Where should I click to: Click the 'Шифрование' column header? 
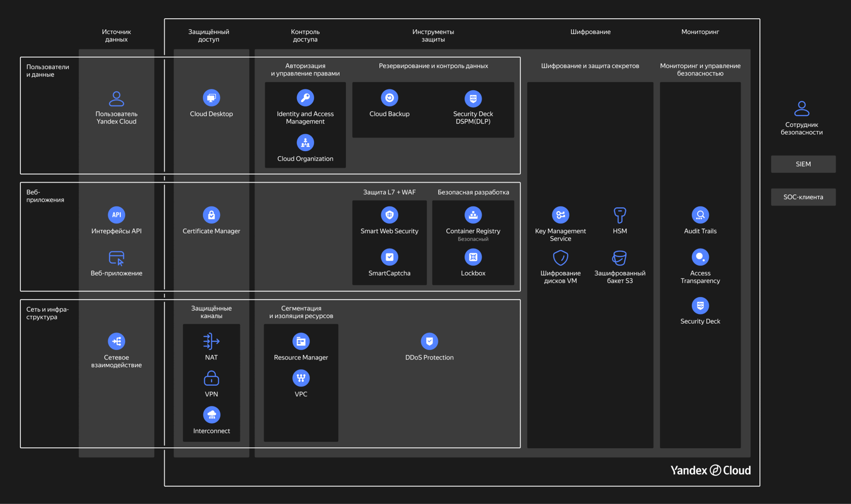click(x=590, y=32)
